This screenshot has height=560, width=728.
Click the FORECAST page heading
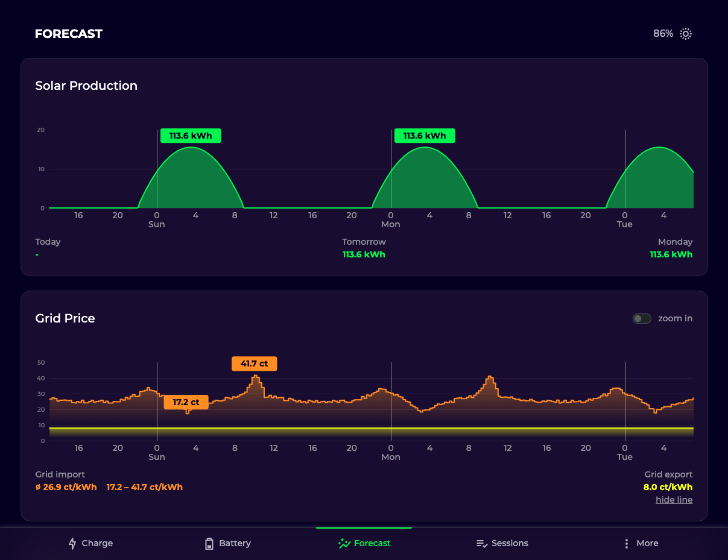pos(69,34)
